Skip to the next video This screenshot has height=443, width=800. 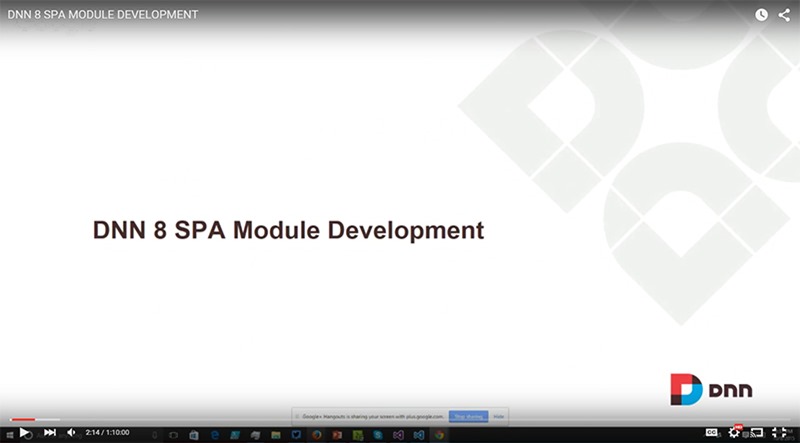coord(49,432)
